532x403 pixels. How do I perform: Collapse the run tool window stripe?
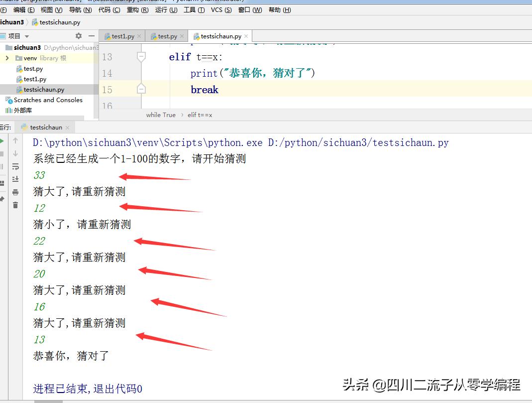(x=6, y=127)
